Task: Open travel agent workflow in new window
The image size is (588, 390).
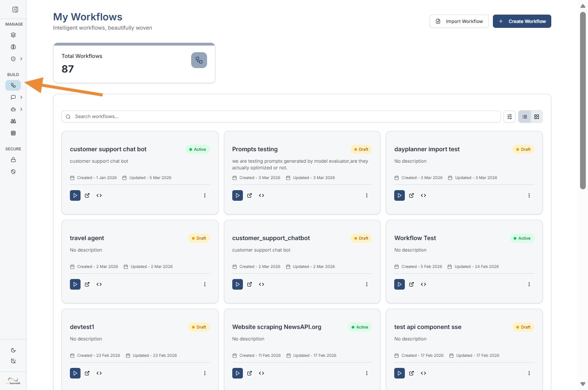Action: click(87, 284)
